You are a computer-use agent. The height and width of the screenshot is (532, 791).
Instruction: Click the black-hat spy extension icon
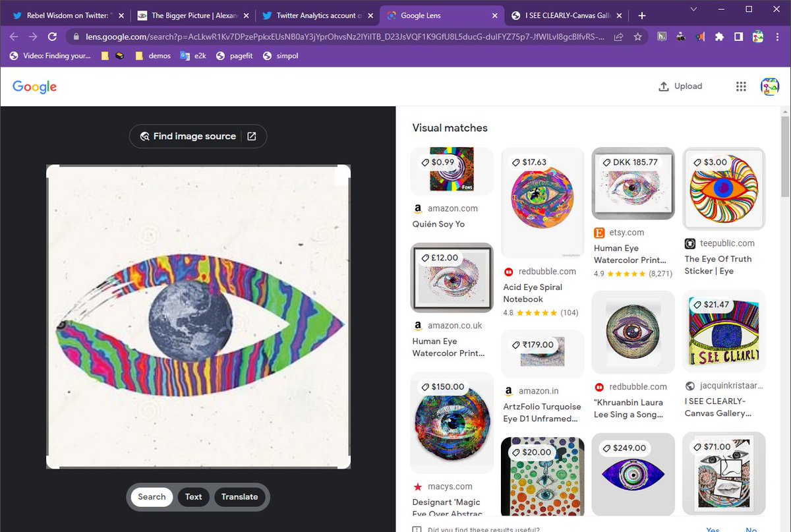coord(681,37)
